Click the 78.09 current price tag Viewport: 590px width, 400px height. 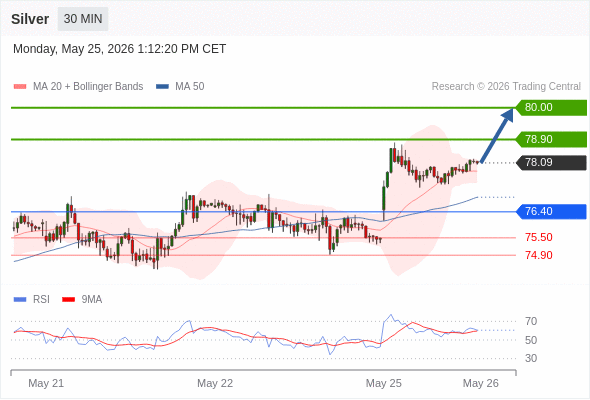pyautogui.click(x=551, y=163)
